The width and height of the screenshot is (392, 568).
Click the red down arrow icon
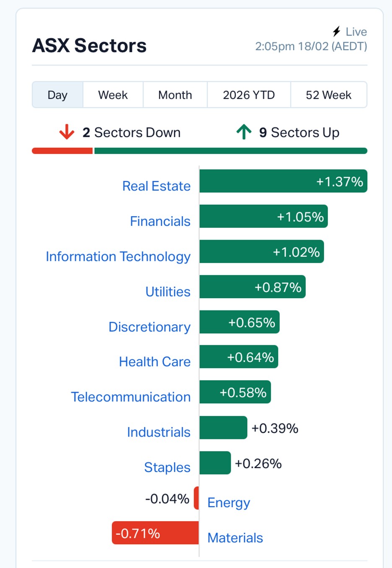[x=67, y=132]
